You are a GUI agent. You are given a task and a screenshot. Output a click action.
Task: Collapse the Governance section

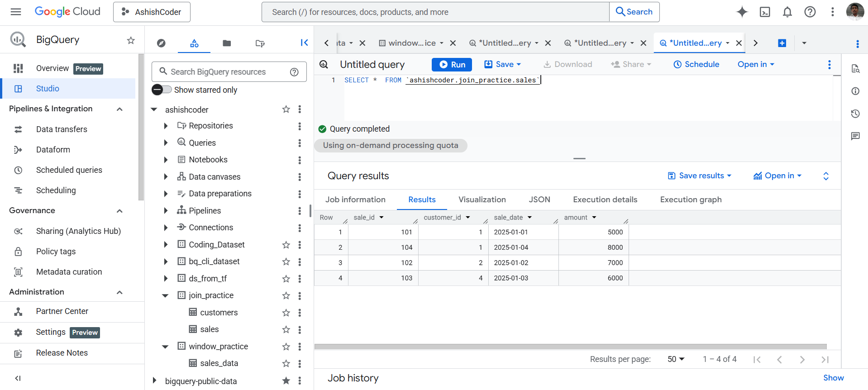click(120, 211)
